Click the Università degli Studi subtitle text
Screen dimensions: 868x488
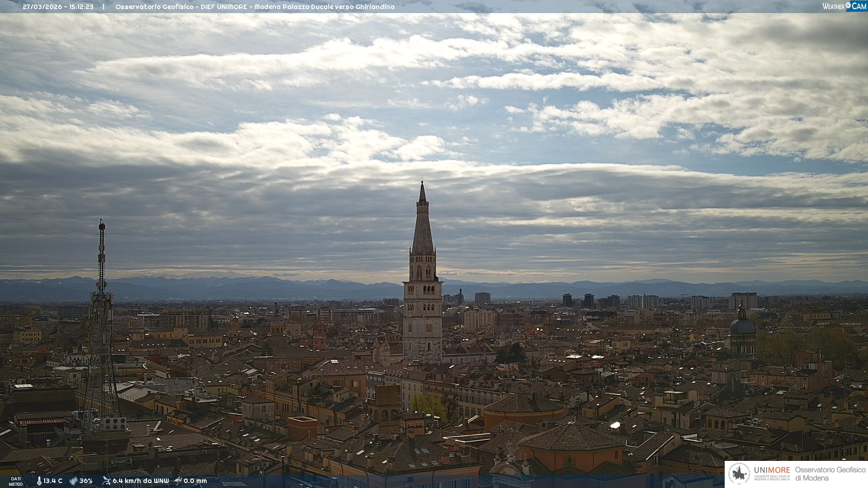(x=772, y=478)
